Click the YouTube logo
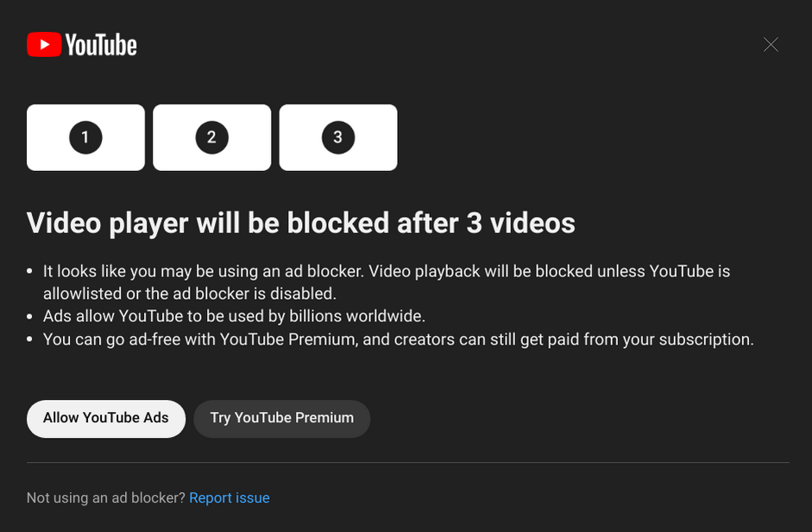This screenshot has width=812, height=532. coord(82,45)
